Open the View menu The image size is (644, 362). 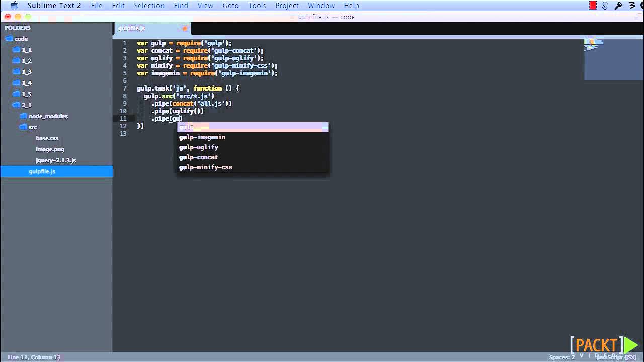click(x=205, y=6)
